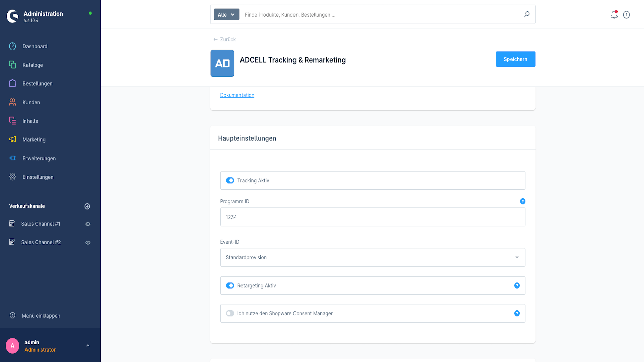The height and width of the screenshot is (362, 644).
Task: Disable the Tracking Aktiv toggle
Action: pyautogui.click(x=230, y=180)
